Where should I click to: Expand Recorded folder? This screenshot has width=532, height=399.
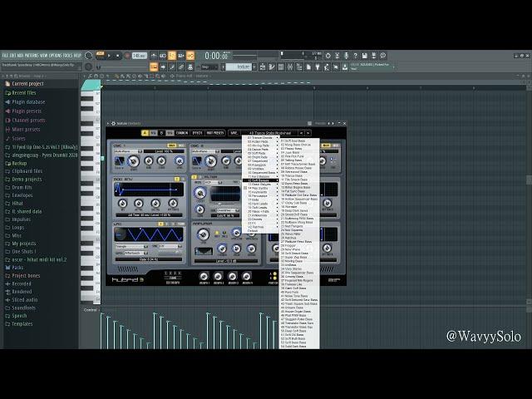click(18, 284)
